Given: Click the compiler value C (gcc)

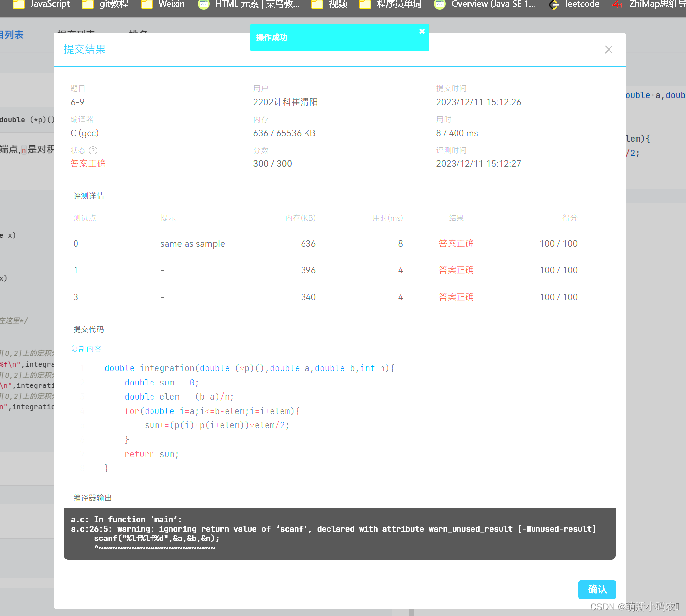Looking at the screenshot, I should pyautogui.click(x=84, y=133).
